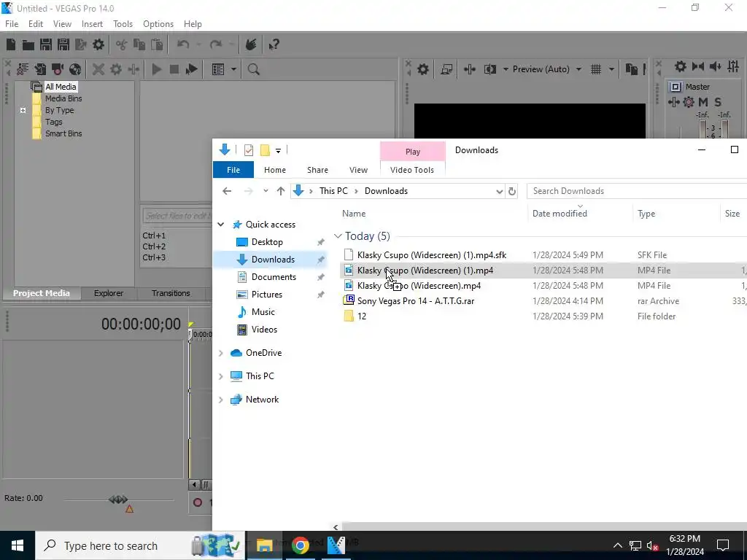The width and height of the screenshot is (747, 560).
Task: Collapse the Today (5) file group
Action: 338,236
